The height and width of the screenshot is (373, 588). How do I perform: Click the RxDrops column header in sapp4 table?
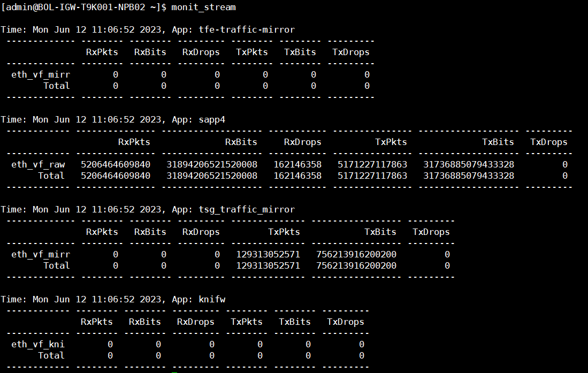[x=303, y=142]
